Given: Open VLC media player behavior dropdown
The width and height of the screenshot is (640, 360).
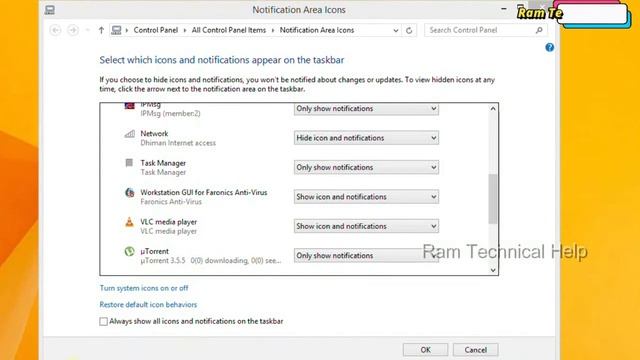Looking at the screenshot, I should point(366,226).
